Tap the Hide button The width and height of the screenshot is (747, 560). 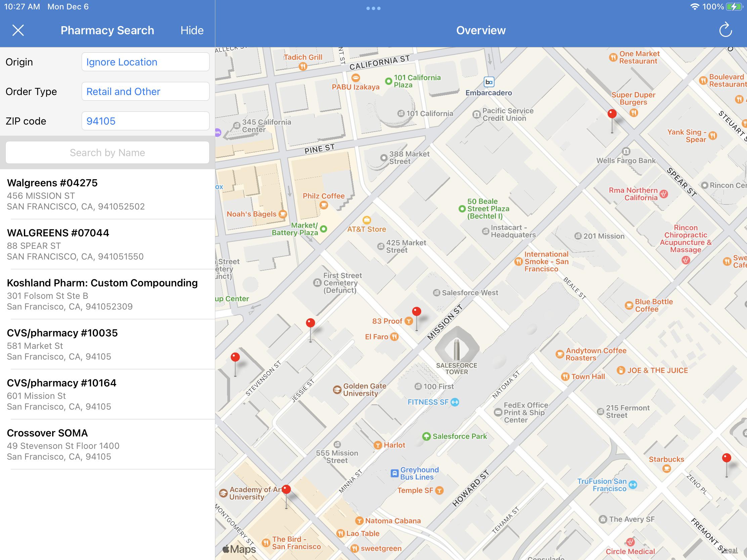[192, 30]
